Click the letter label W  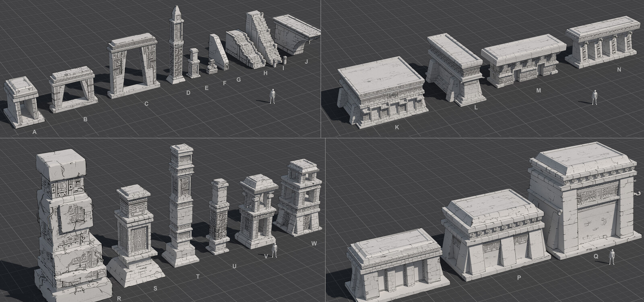(314, 244)
